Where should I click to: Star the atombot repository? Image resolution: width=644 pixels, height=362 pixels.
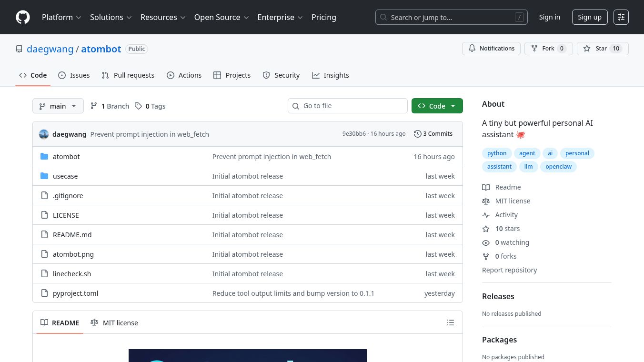click(596, 49)
